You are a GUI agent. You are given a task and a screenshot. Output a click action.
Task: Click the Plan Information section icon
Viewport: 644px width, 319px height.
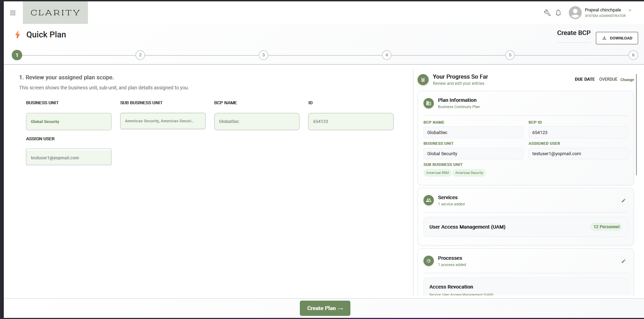429,103
